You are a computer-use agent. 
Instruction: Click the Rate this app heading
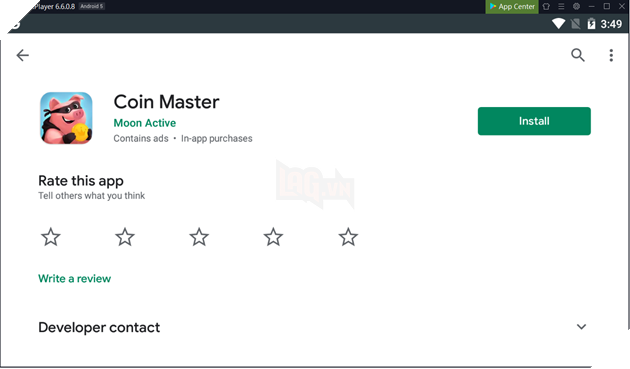pyautogui.click(x=81, y=181)
